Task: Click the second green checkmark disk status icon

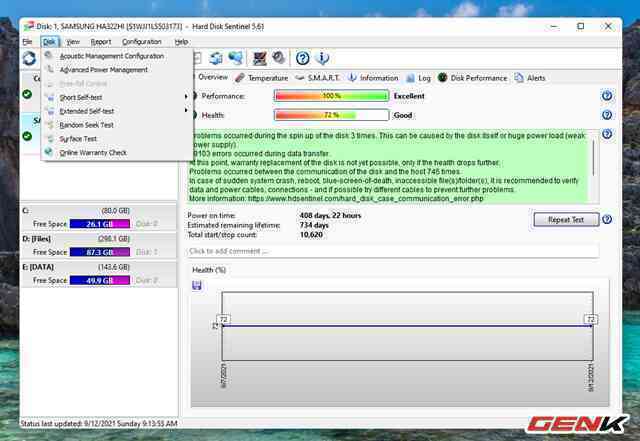Action: pyautogui.click(x=27, y=136)
